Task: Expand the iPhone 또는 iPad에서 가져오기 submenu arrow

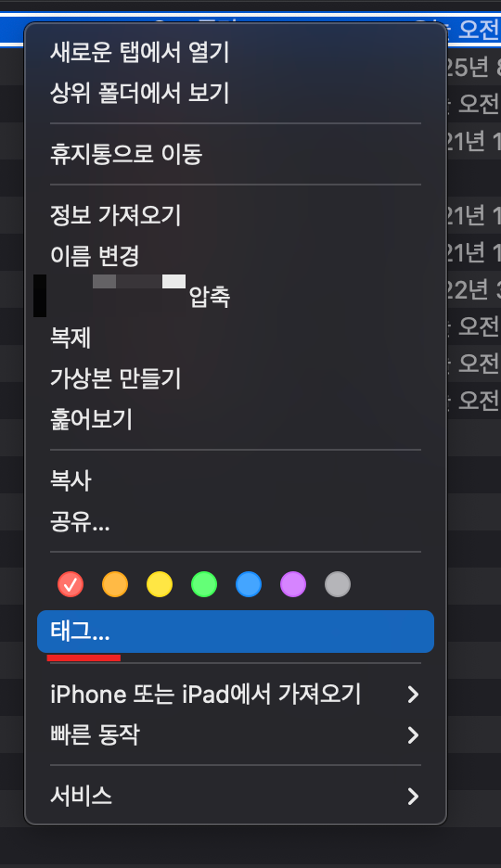Action: click(x=413, y=695)
